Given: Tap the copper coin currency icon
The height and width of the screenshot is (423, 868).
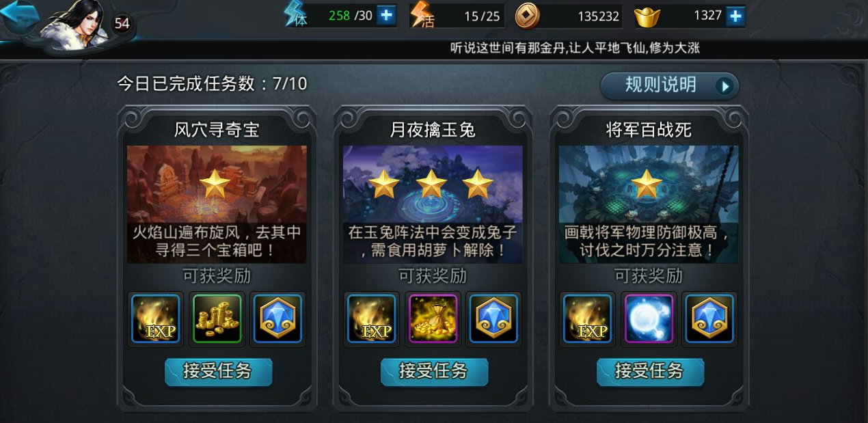Looking at the screenshot, I should coord(527,16).
